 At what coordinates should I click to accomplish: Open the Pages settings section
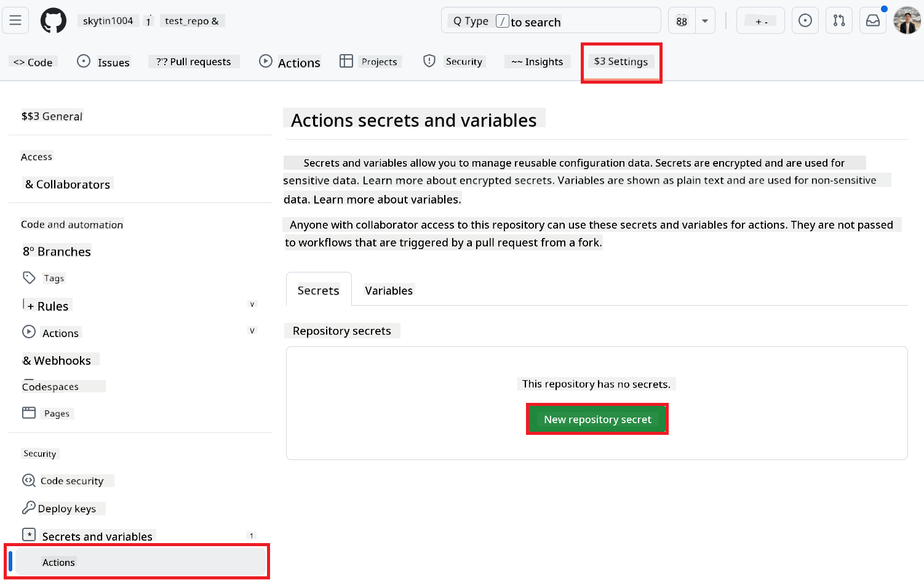pyautogui.click(x=56, y=413)
